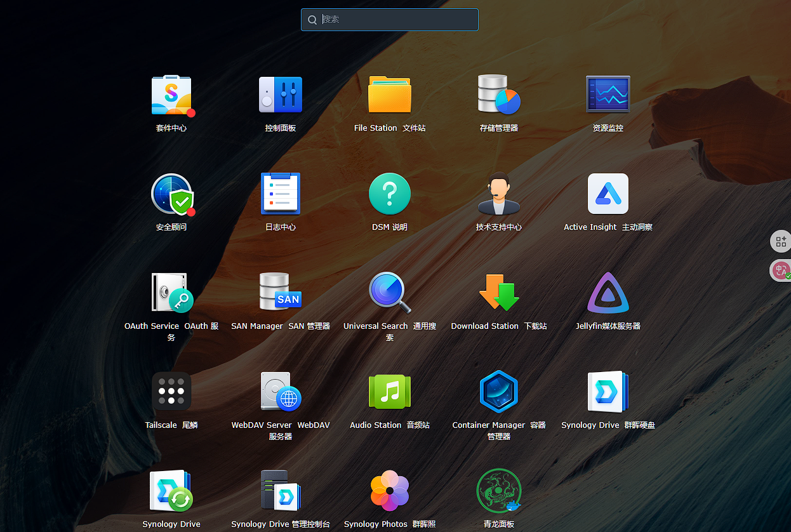Open 存储管理器 Storage Manager
The height and width of the screenshot is (532, 791).
(x=499, y=95)
